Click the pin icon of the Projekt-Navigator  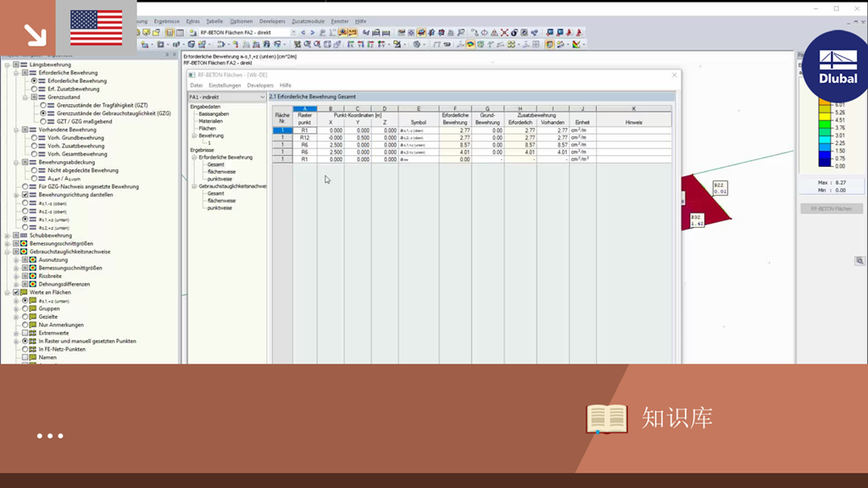167,55
